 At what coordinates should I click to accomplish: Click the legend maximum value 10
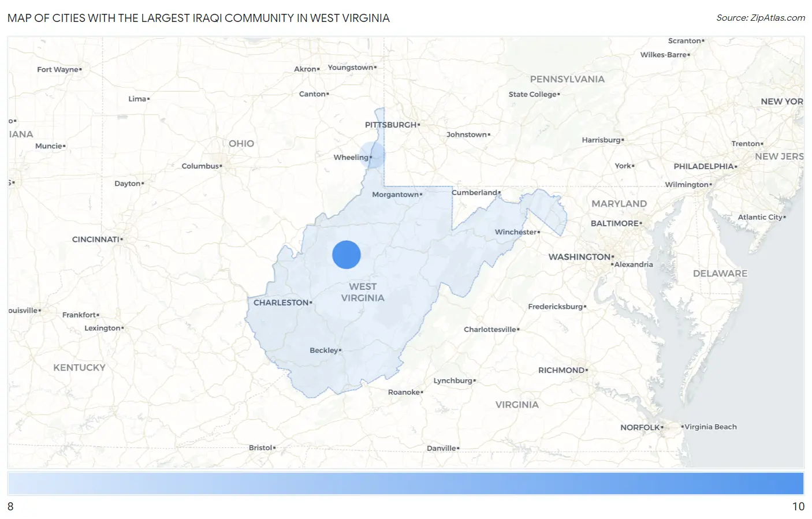click(x=798, y=506)
